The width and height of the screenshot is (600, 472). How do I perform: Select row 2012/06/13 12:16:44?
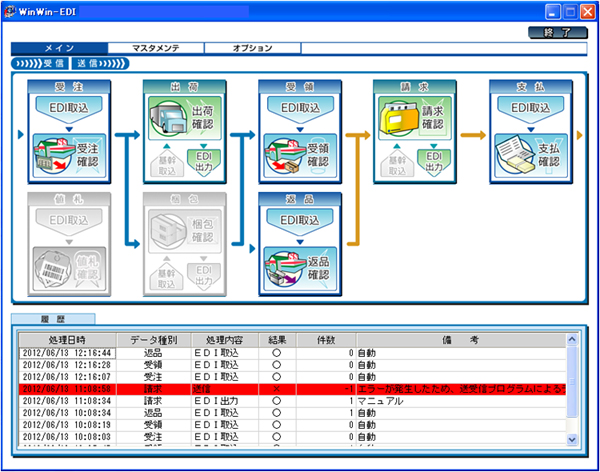click(x=293, y=353)
